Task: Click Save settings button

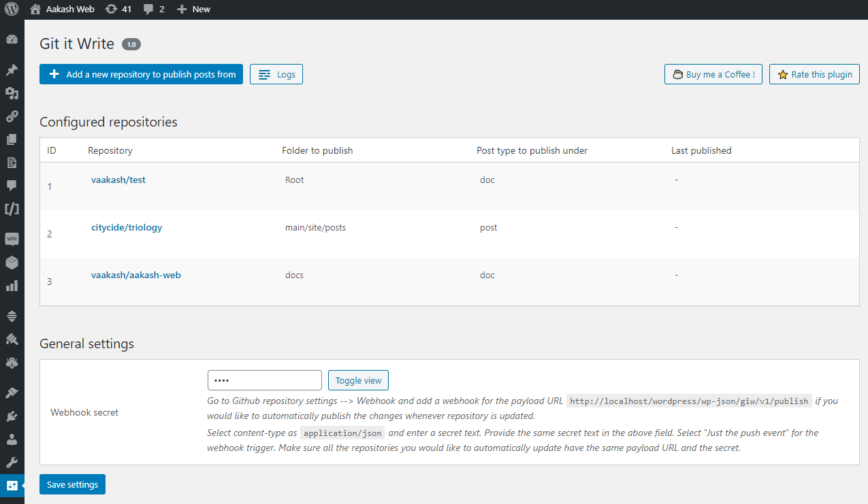Action: point(72,484)
